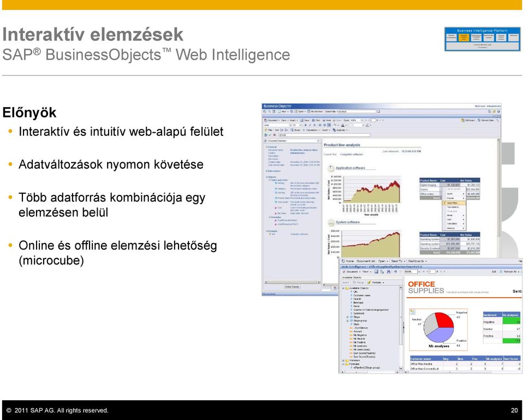Select the Customer name object
524x420 pixels.
coord(361,295)
